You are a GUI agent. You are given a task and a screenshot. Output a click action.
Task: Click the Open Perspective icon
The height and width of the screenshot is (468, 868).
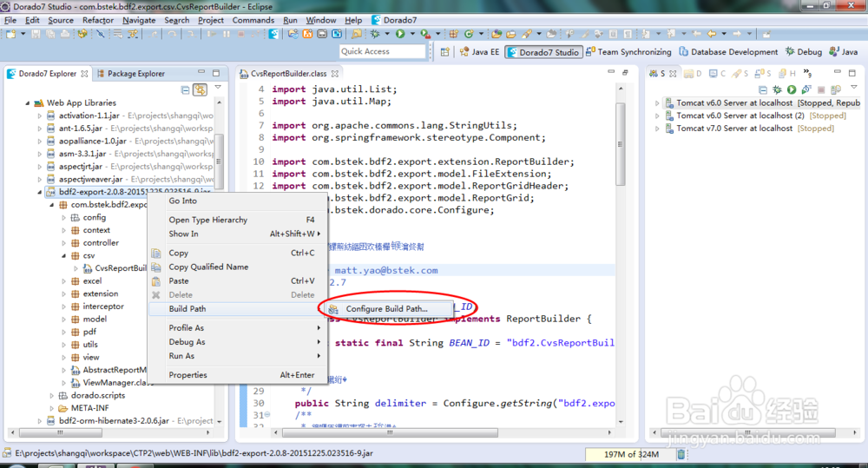tap(445, 52)
